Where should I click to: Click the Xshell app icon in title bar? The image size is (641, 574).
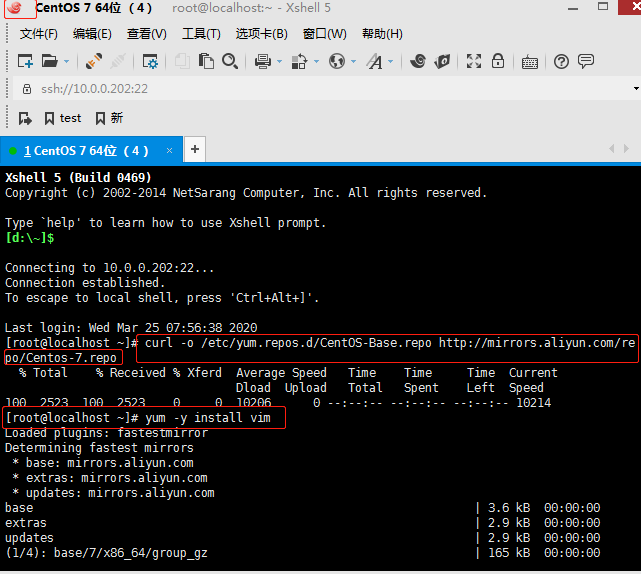pos(16,7)
